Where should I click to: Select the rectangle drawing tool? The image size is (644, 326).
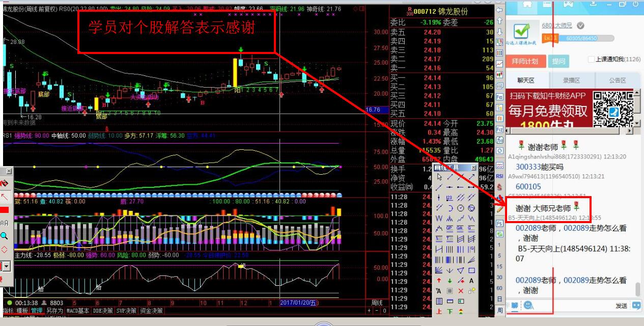471,270
